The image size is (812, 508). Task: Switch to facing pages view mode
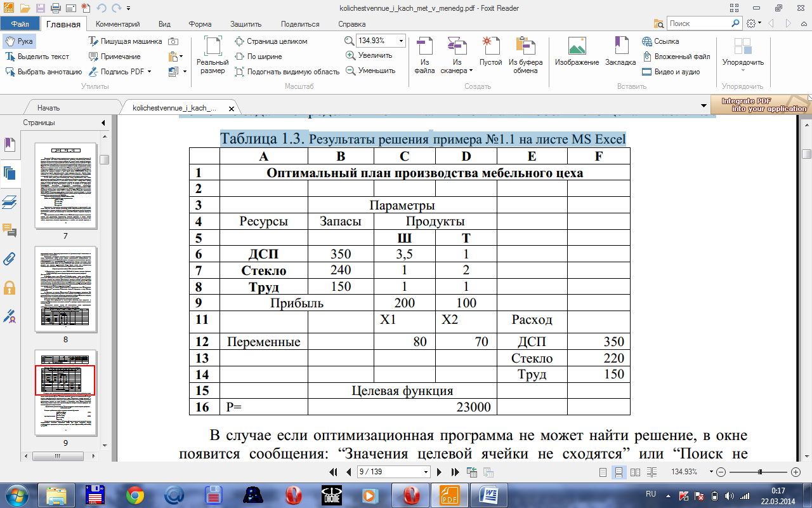tap(635, 472)
